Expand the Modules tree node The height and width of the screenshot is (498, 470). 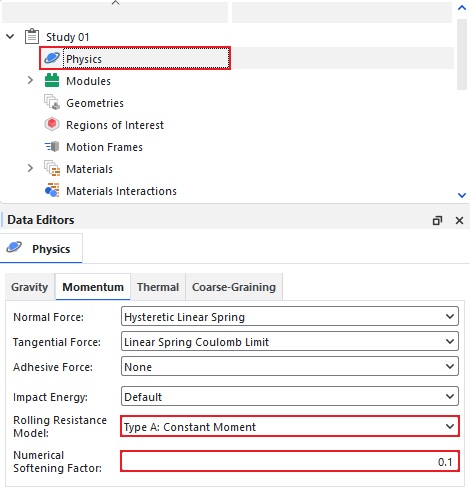30,80
